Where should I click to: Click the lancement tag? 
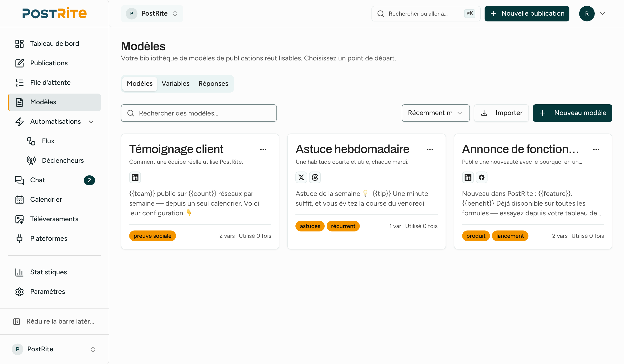510,236
